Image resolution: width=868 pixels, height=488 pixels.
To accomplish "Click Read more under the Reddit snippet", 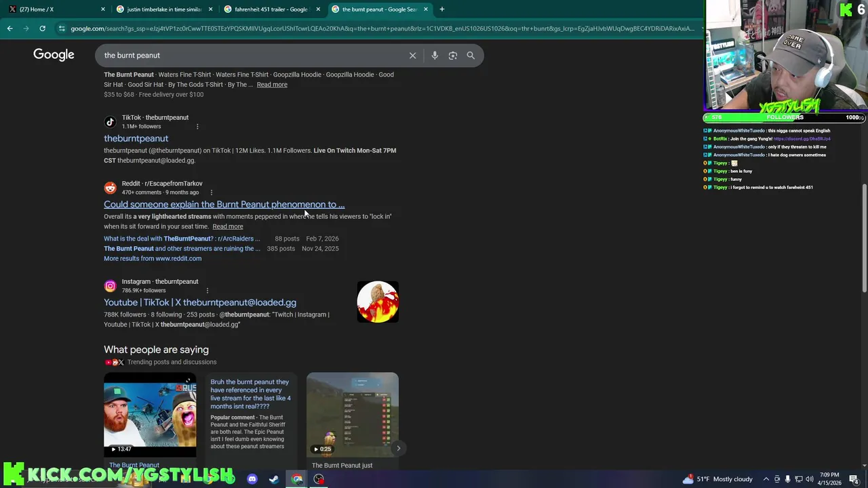I will 228,226.
